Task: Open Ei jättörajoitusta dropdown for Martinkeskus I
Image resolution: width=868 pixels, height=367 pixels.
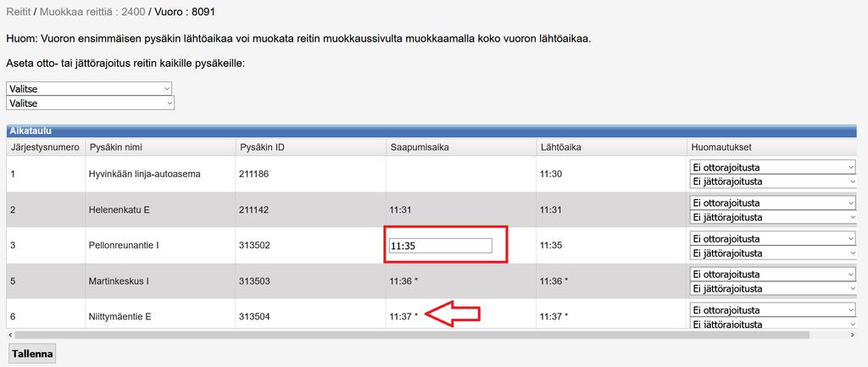Action: (773, 289)
